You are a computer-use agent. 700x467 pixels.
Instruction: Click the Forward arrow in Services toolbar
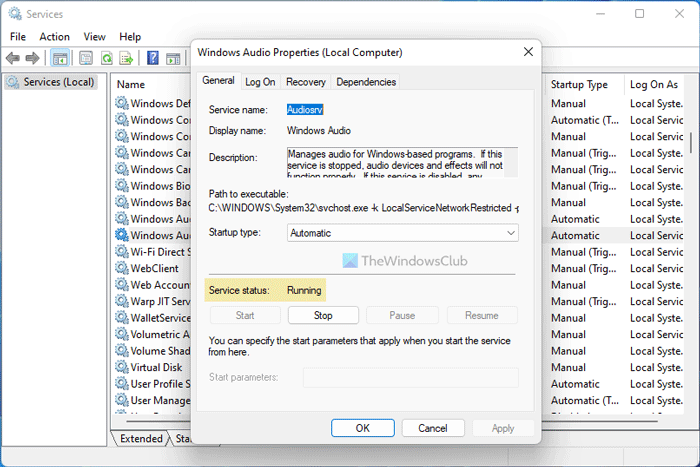pyautogui.click(x=32, y=58)
